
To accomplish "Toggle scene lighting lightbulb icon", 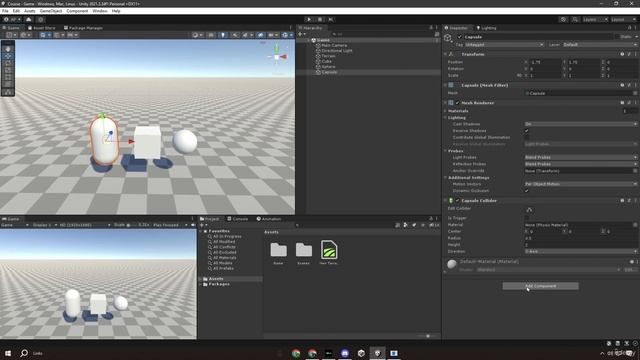I will [223, 35].
